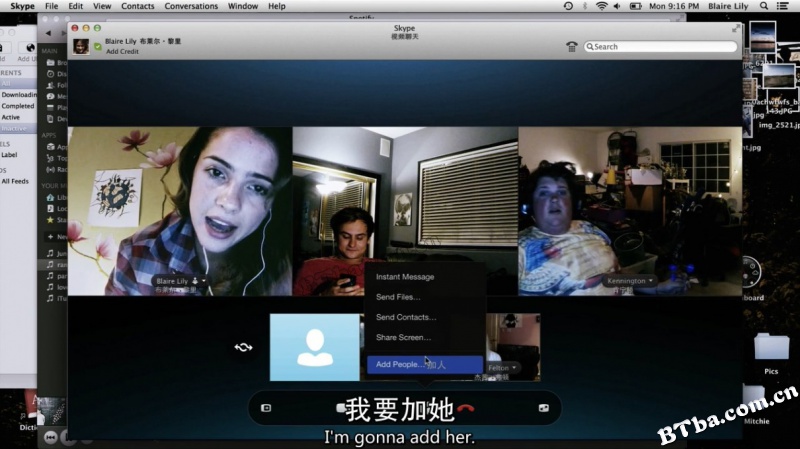800x449 pixels.
Task: Click the Messages bubble icon in Spotify's sidebar
Action: click(x=51, y=96)
